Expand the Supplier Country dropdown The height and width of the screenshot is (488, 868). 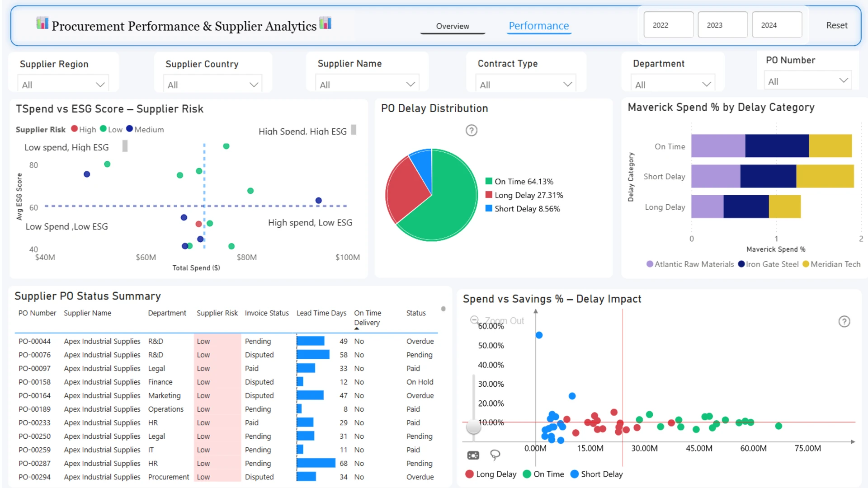click(x=212, y=84)
